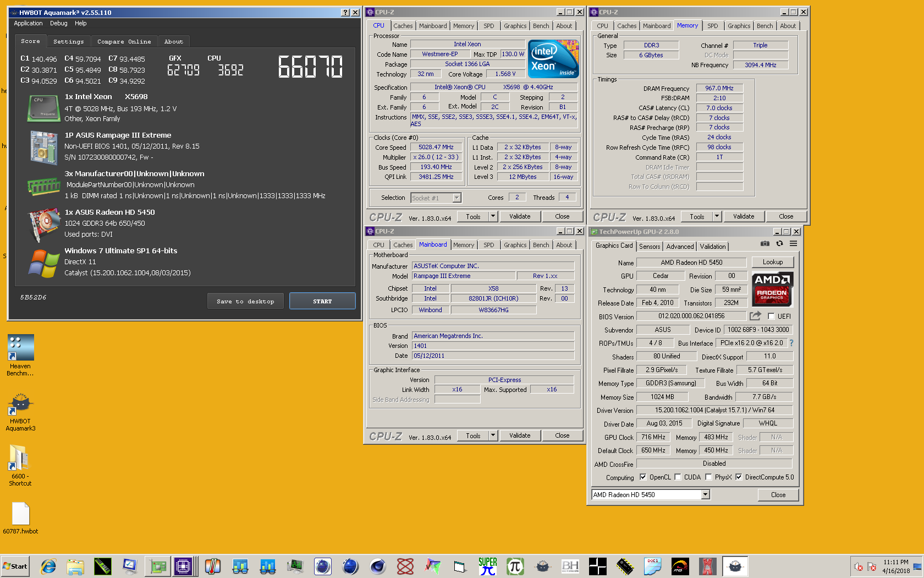Open the Socket #1 selection dropdown
924x578 pixels.
pyautogui.click(x=457, y=198)
